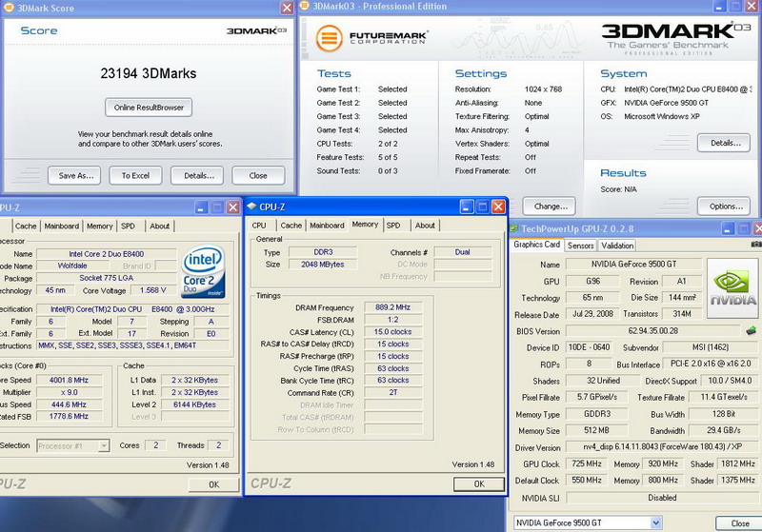Click Close button in GPU-Z window
Viewport: 762px width, 532px height.
pos(739,523)
